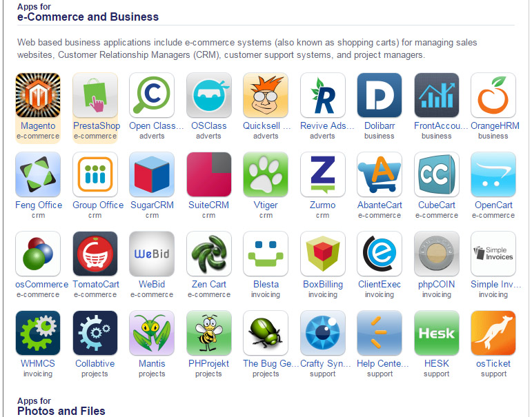Select the PrestaShop shopping bag icon
The height and width of the screenshot is (417, 532).
click(95, 95)
